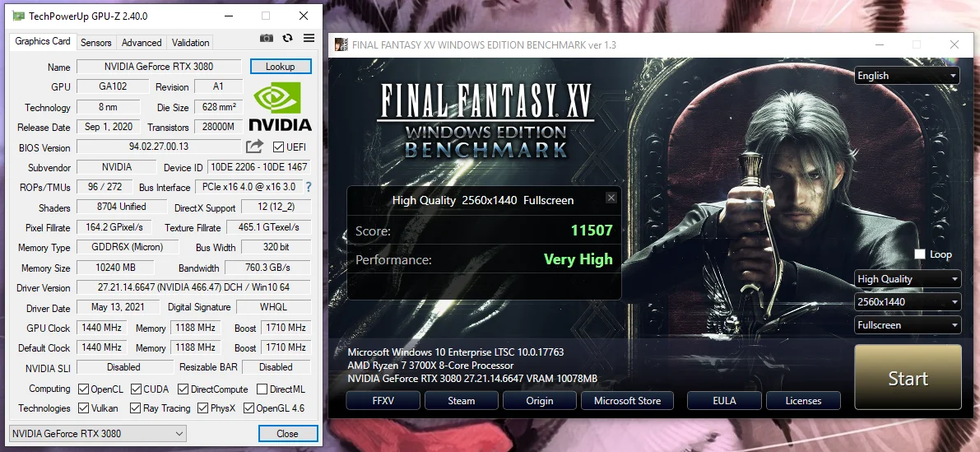This screenshot has width=980, height=452.
Task: Click the Microsoft Store button
Action: 627,401
